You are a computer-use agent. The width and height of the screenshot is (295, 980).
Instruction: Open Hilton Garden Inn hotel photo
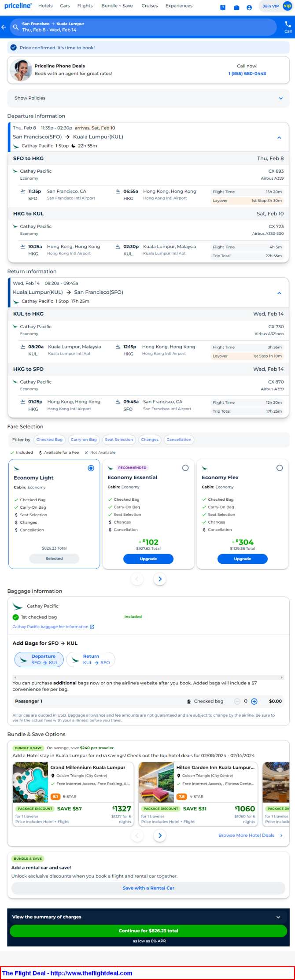pyautogui.click(x=156, y=782)
